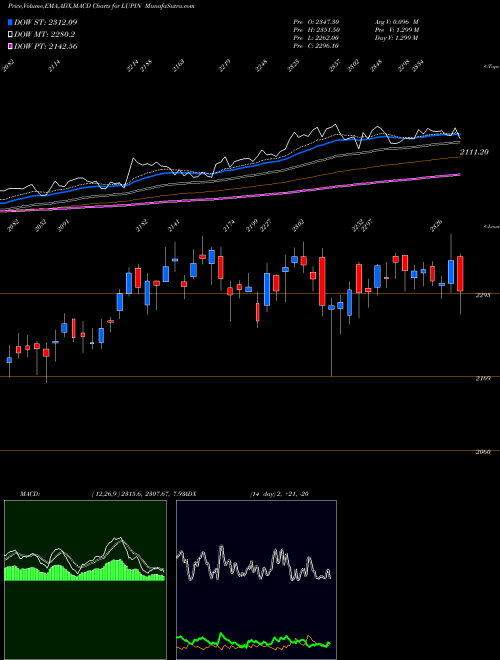Click the 2066 lower level label

click(x=483, y=452)
